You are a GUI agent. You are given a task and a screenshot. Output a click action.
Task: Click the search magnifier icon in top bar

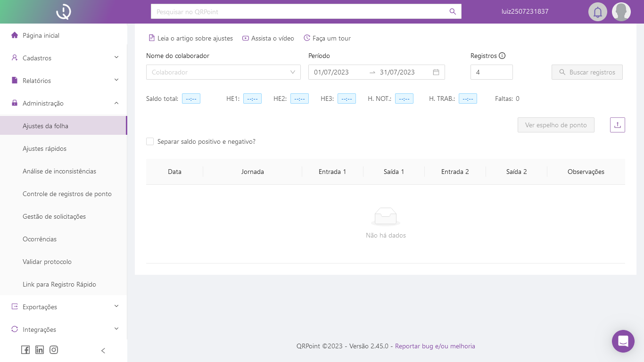coord(453,12)
